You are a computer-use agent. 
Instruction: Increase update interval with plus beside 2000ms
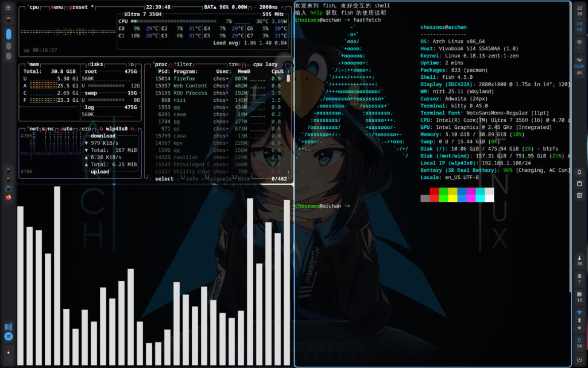[x=283, y=7]
